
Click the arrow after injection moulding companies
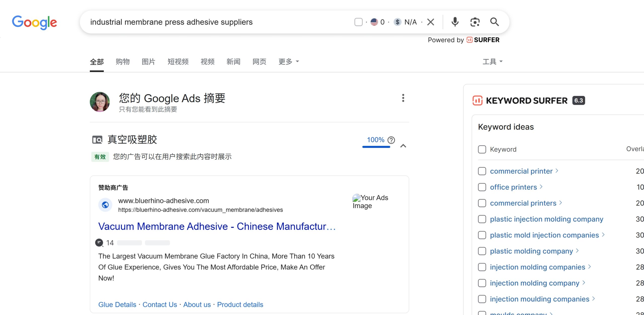click(x=594, y=299)
